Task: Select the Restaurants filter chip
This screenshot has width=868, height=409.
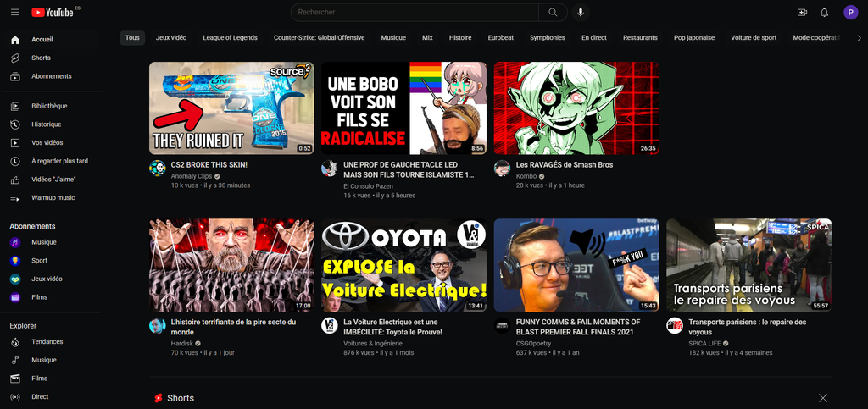Action: pos(641,38)
